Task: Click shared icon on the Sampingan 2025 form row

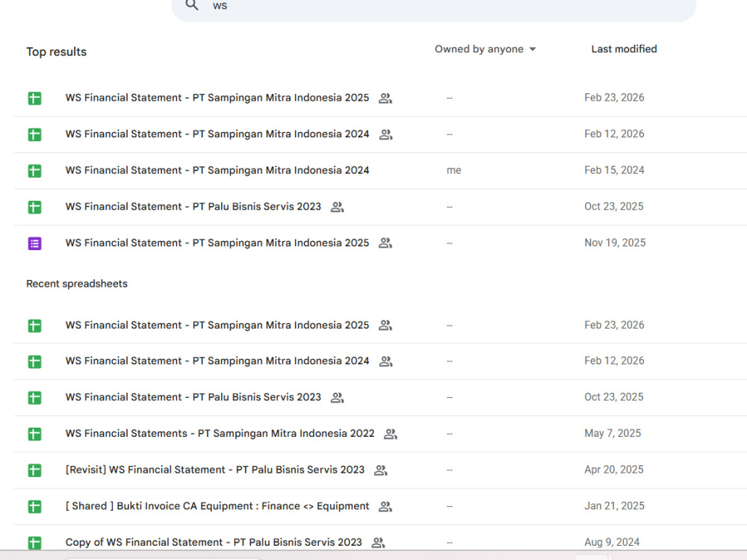Action: point(385,243)
